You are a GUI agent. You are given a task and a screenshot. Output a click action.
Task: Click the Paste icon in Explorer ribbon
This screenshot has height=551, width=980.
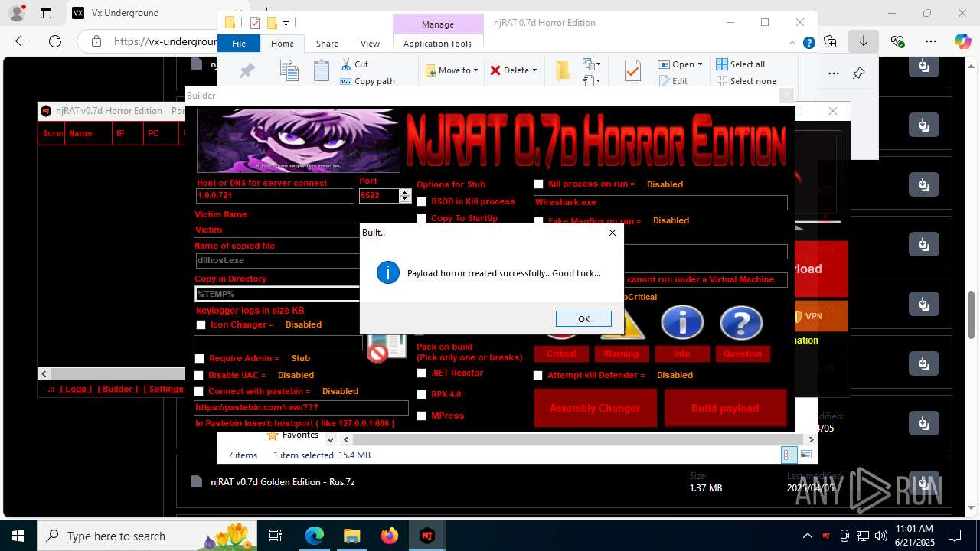pos(322,71)
